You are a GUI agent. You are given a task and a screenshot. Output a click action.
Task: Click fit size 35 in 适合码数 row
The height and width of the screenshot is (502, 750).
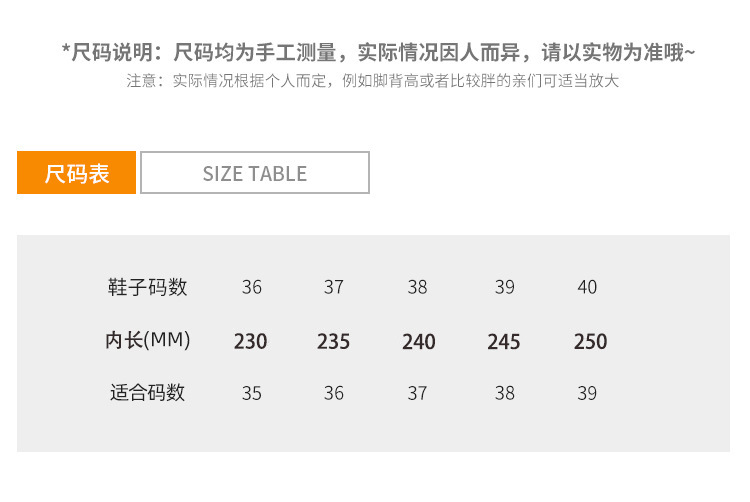252,394
